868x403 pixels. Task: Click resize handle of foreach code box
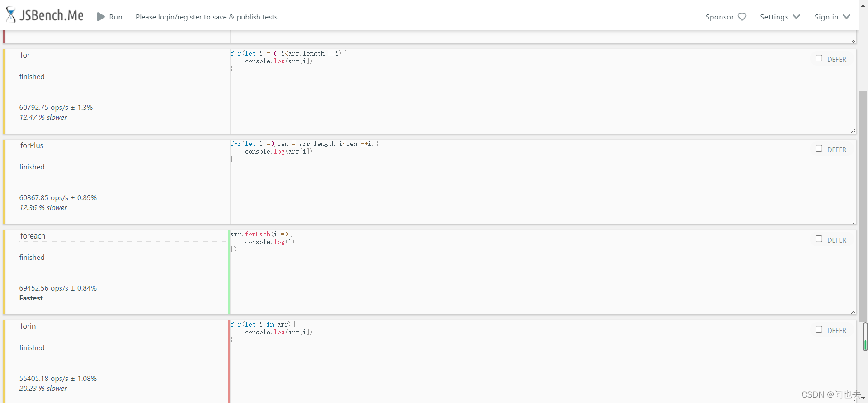(x=853, y=312)
